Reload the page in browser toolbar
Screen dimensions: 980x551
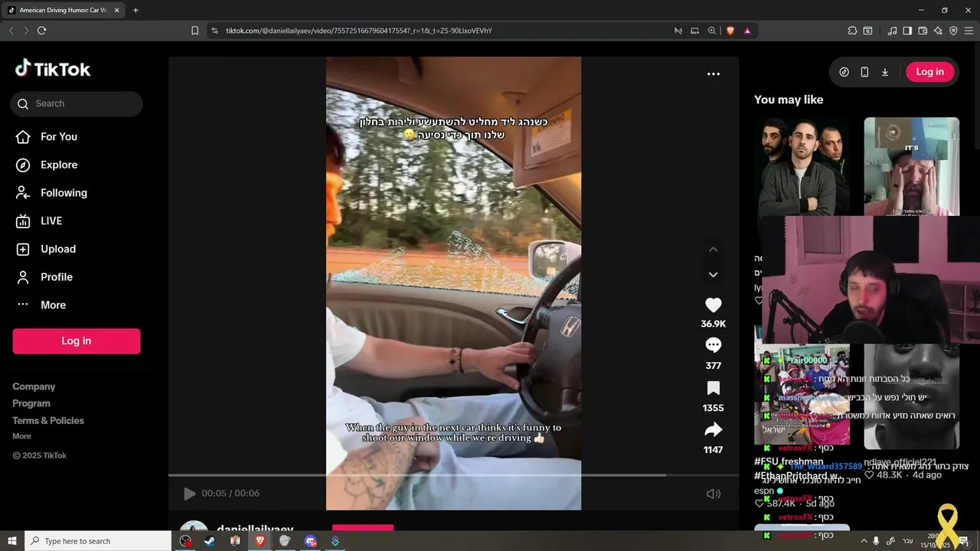pyautogui.click(x=41, y=31)
